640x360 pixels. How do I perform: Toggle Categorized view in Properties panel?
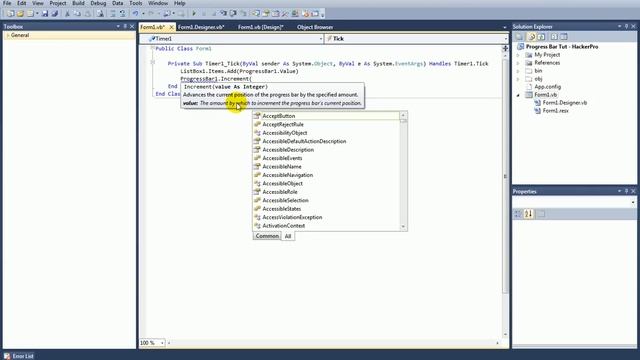click(518, 213)
